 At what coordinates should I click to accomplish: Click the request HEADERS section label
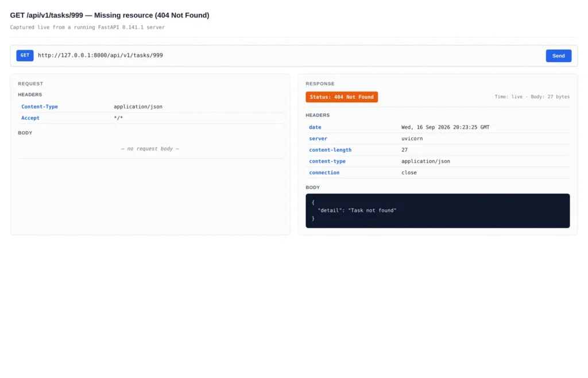[x=30, y=94]
